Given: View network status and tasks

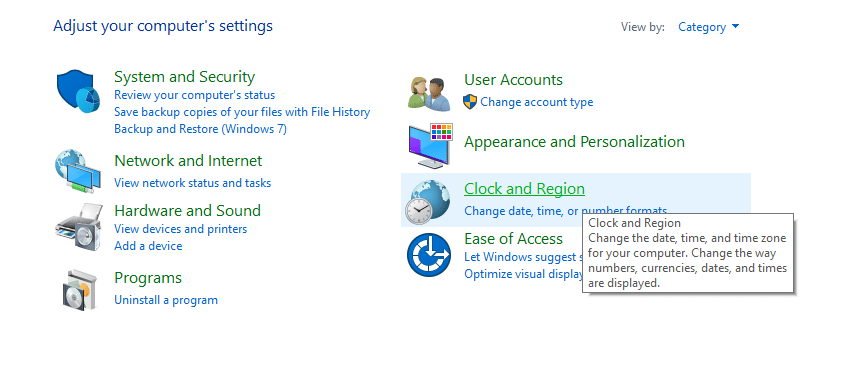Looking at the screenshot, I should [x=192, y=183].
